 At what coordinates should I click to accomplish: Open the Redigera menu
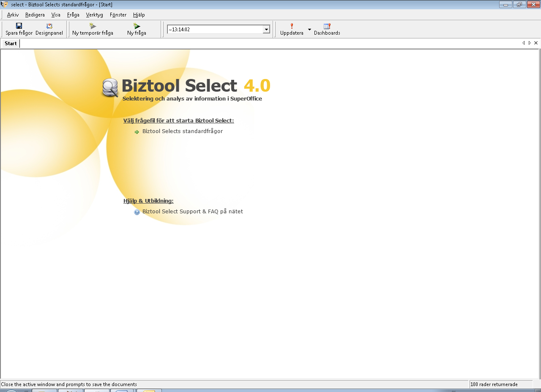pos(35,15)
